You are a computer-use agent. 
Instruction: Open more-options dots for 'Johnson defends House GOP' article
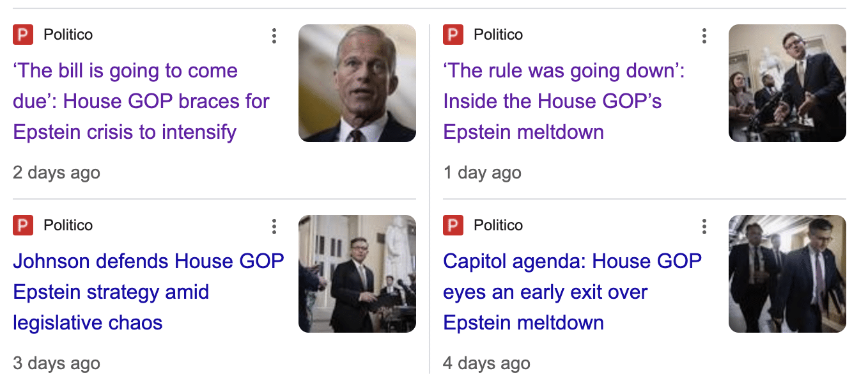274,226
